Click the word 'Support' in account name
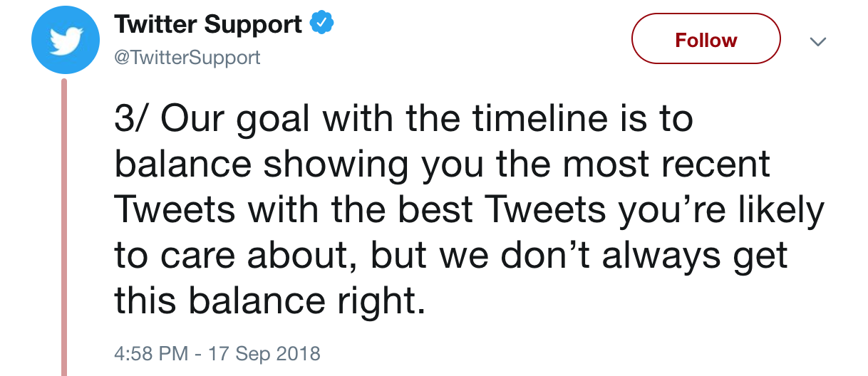Image resolution: width=868 pixels, height=376 pixels. [256, 26]
